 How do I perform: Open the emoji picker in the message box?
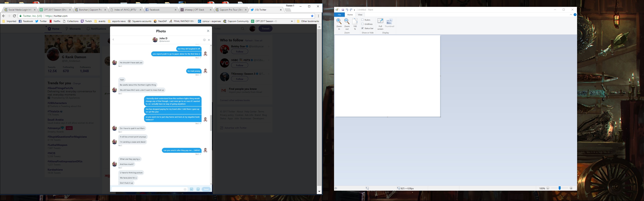[185, 189]
